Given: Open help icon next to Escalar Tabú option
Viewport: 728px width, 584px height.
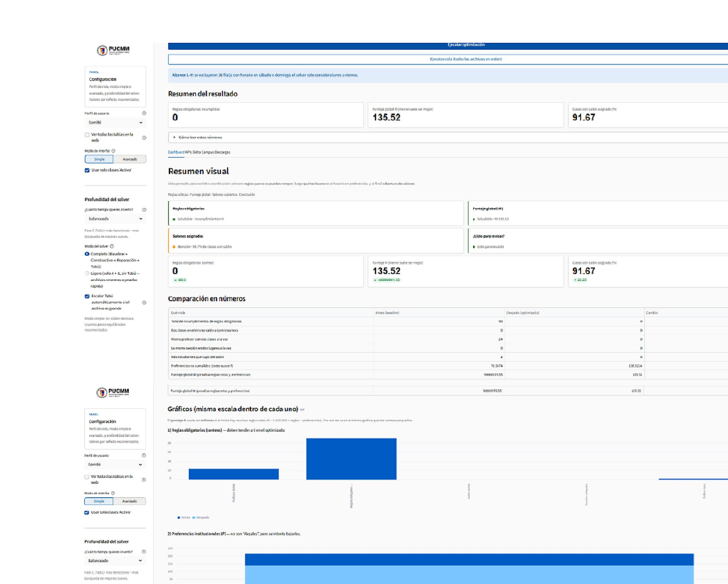Looking at the screenshot, I should (144, 302).
